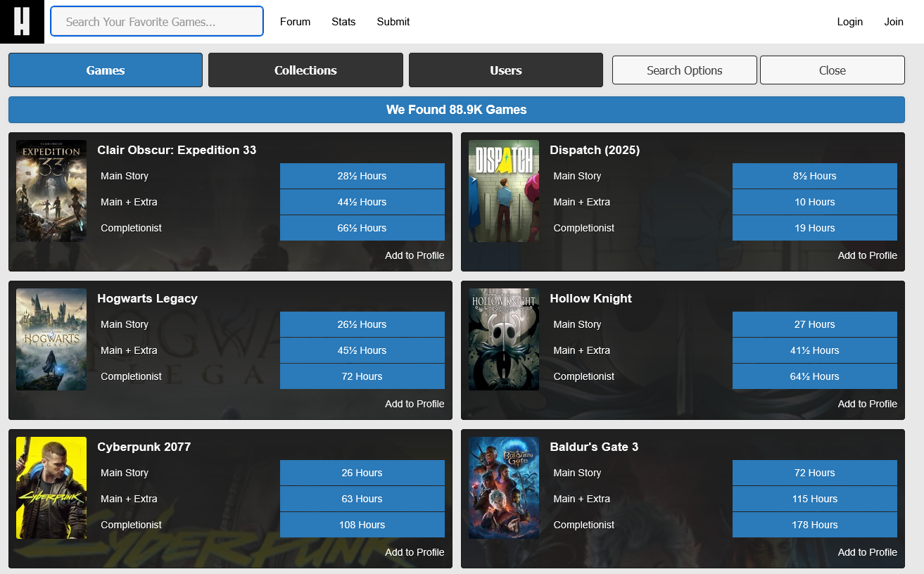The height and width of the screenshot is (574, 924).
Task: Add Cyberpunk 2077 to profile
Action: point(414,552)
